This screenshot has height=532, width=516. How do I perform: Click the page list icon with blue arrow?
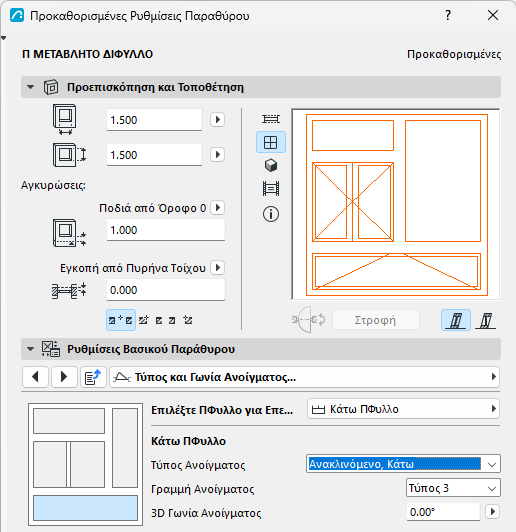tap(93, 377)
